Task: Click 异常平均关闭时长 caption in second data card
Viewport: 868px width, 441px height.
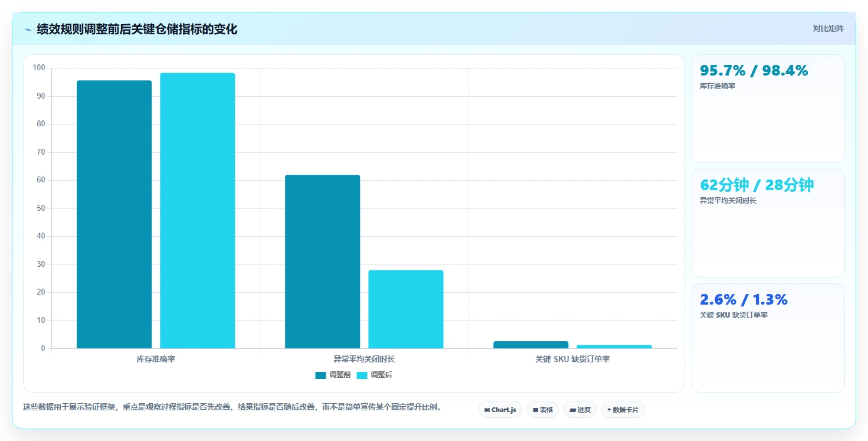Action: pos(728,201)
